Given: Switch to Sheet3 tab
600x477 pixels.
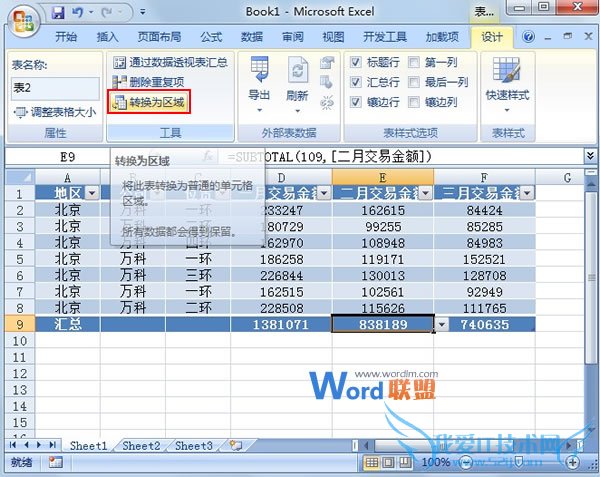Looking at the screenshot, I should coord(194,446).
